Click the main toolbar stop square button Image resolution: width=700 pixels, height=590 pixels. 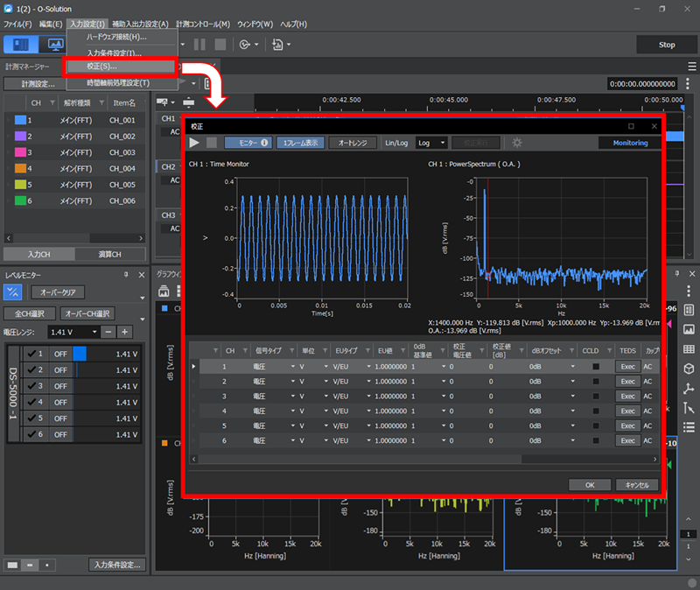(x=220, y=45)
